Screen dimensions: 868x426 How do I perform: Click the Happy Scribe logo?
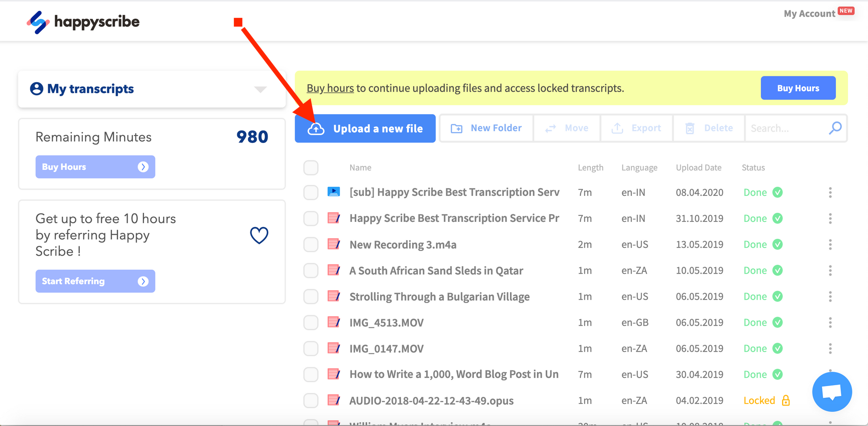[x=83, y=22]
